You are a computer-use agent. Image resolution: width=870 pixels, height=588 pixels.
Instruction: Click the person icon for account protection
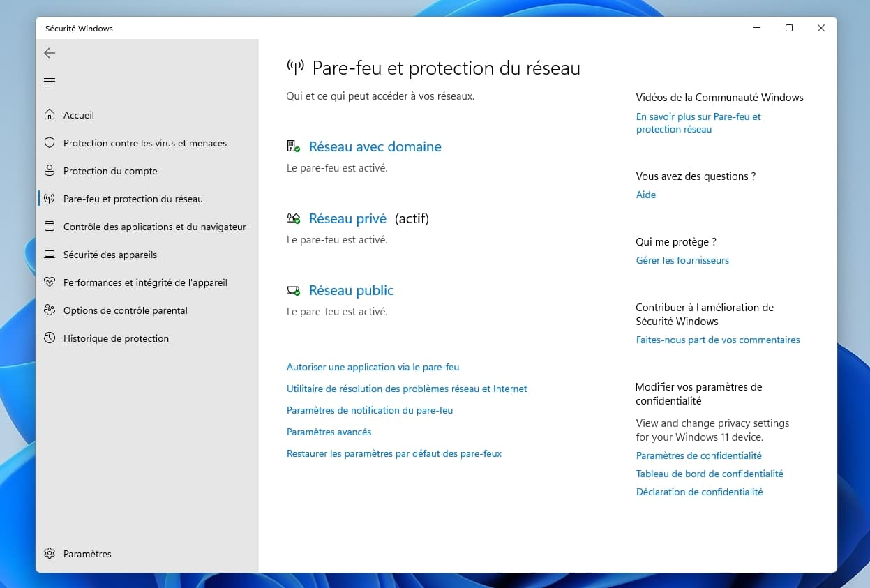(50, 171)
